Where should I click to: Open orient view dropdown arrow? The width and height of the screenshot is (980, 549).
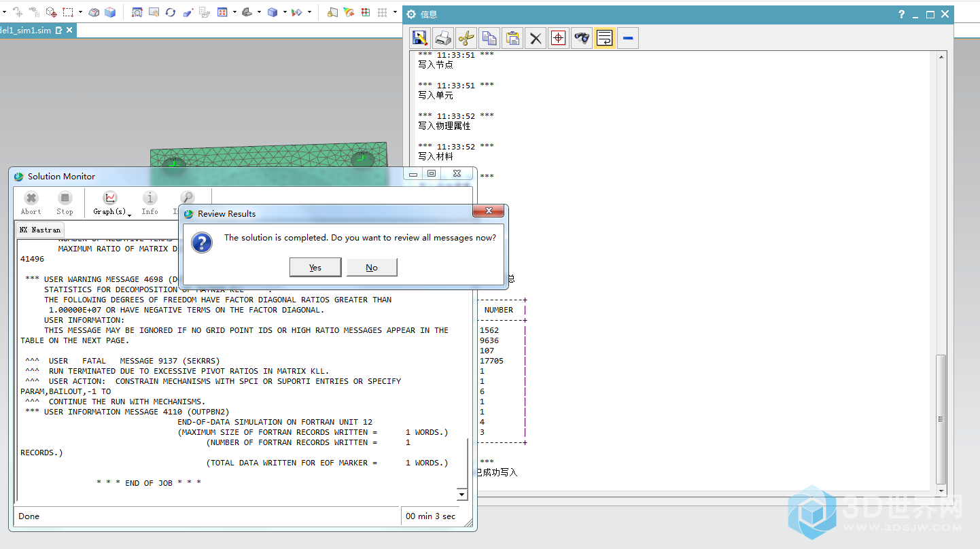tap(259, 12)
